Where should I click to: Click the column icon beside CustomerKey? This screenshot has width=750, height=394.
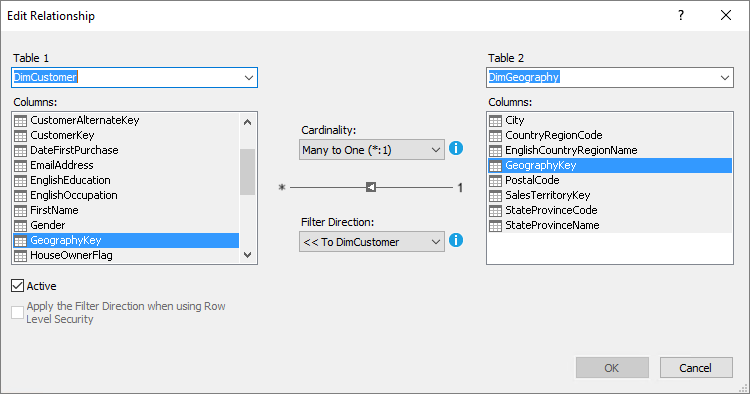tap(21, 136)
